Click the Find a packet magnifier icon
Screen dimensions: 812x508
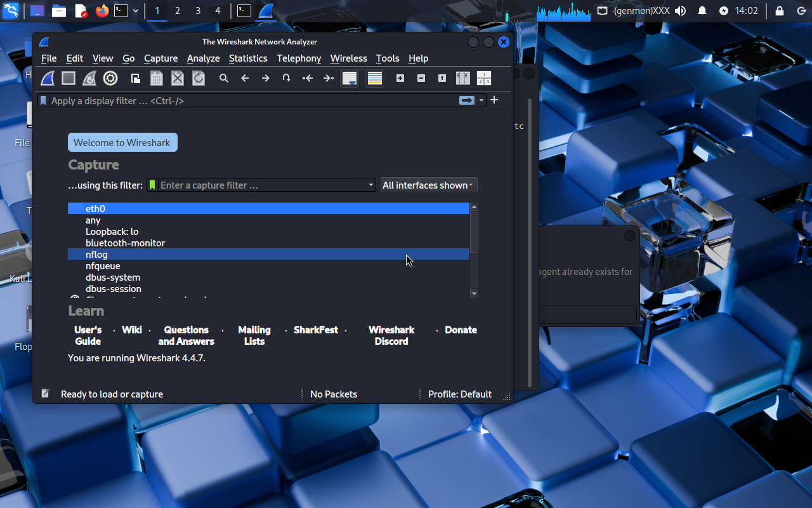224,78
